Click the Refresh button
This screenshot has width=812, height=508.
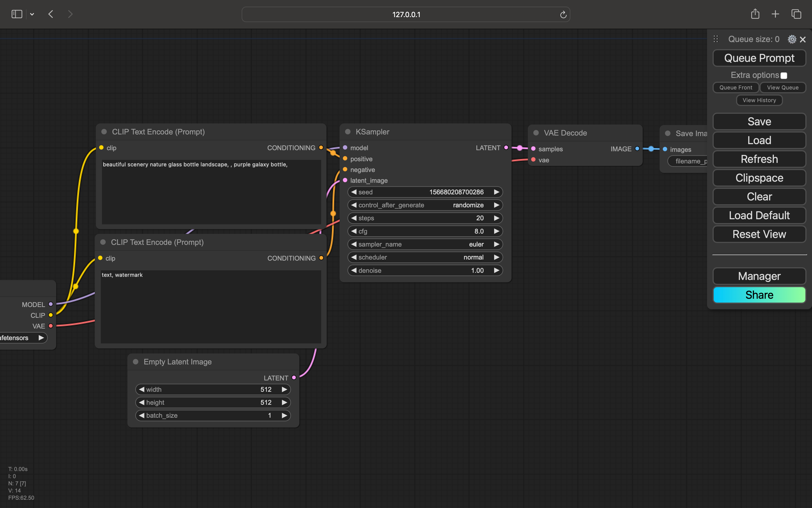pyautogui.click(x=759, y=159)
